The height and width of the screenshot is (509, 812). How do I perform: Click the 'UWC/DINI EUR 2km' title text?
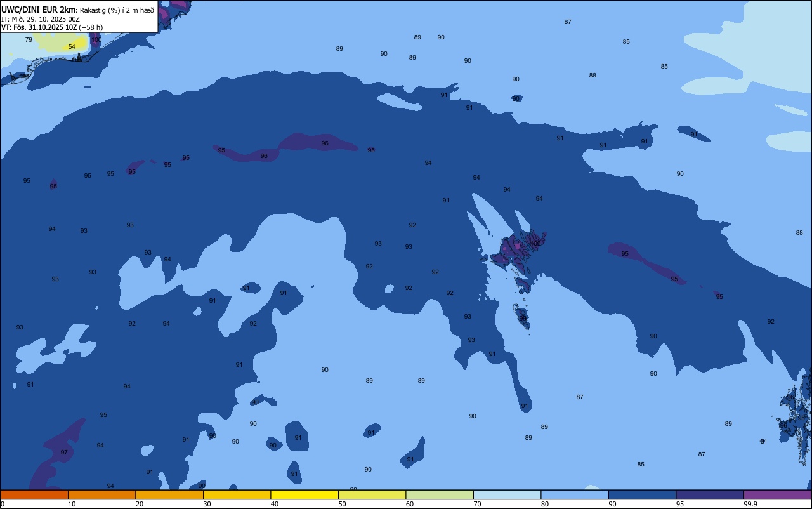pos(38,10)
